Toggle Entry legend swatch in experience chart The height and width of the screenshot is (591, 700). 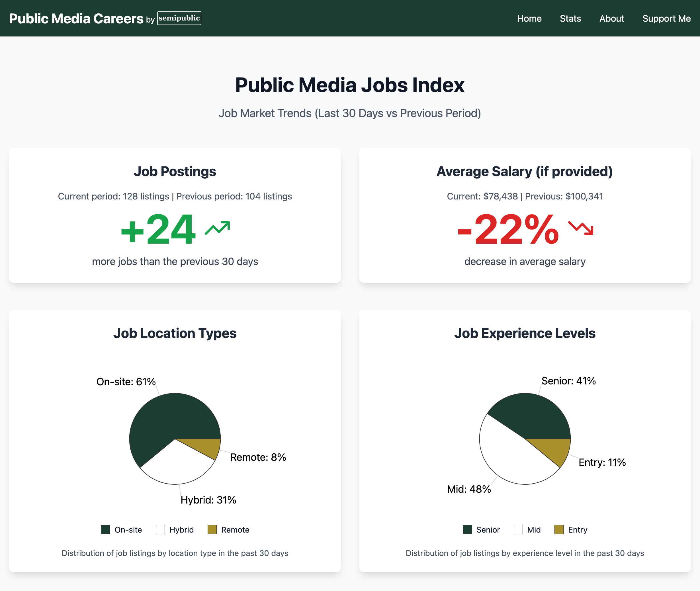pyautogui.click(x=559, y=529)
